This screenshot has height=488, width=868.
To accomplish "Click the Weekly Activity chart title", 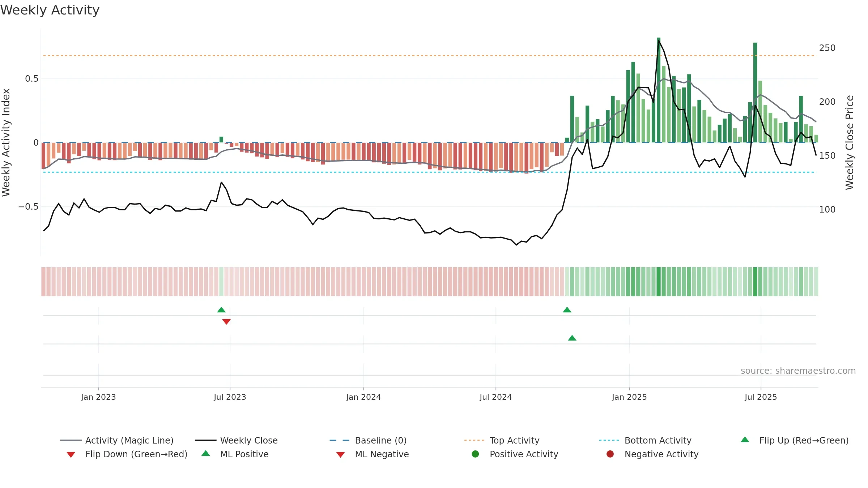I will click(50, 10).
